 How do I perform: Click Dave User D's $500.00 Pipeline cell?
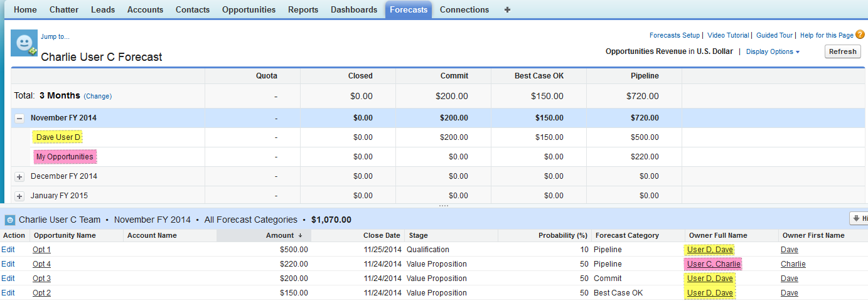pyautogui.click(x=645, y=137)
